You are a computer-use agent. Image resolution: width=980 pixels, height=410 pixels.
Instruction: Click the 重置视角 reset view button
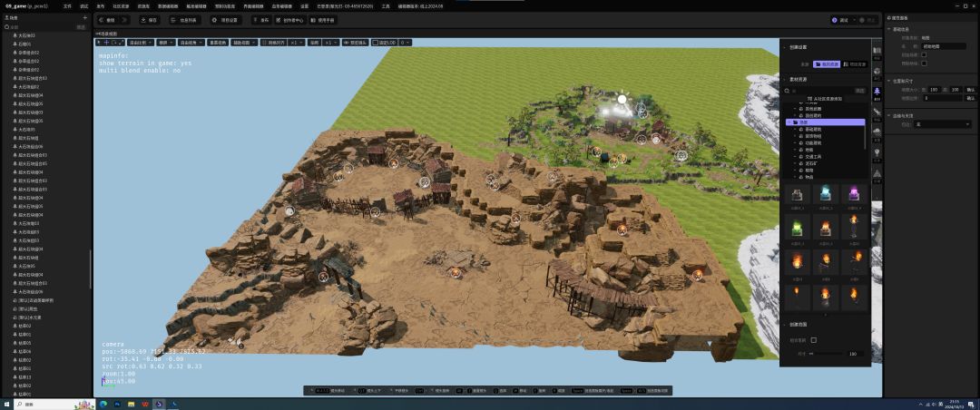(218, 43)
